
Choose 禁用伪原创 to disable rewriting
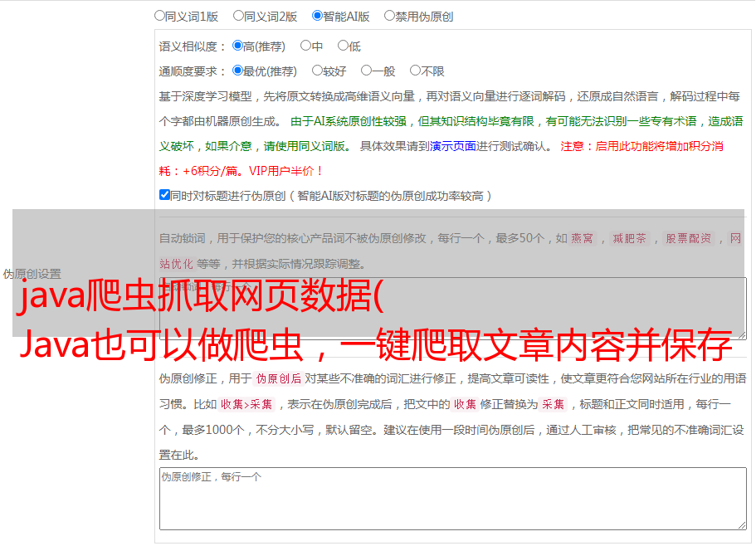[390, 15]
